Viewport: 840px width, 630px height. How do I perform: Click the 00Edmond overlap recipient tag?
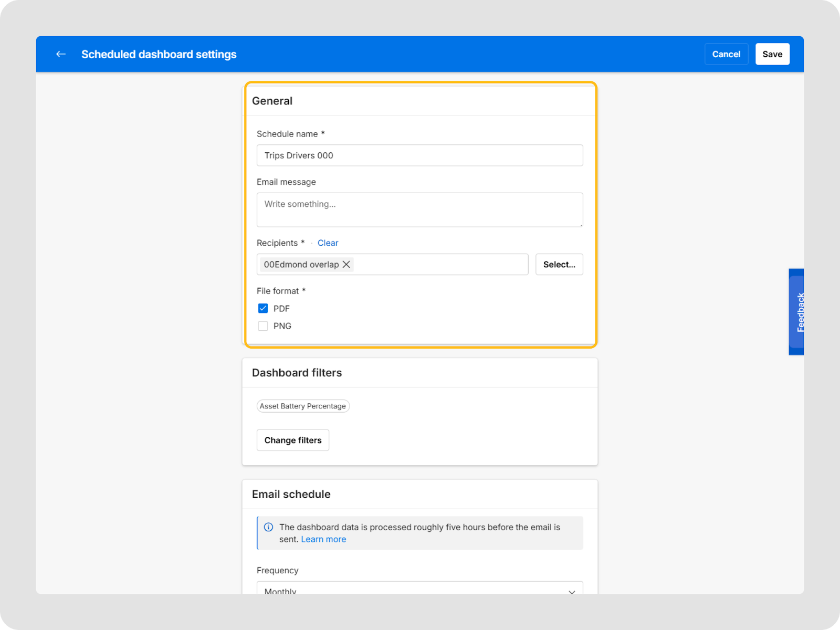coord(301,265)
